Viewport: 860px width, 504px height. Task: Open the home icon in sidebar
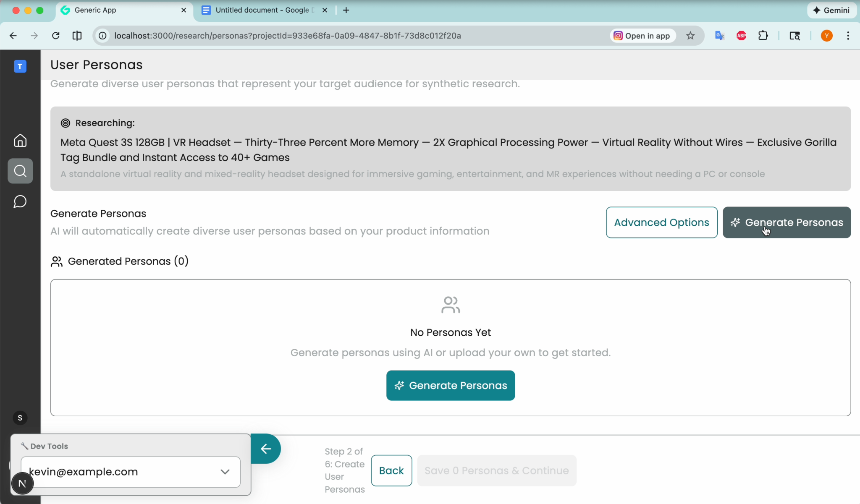click(20, 141)
